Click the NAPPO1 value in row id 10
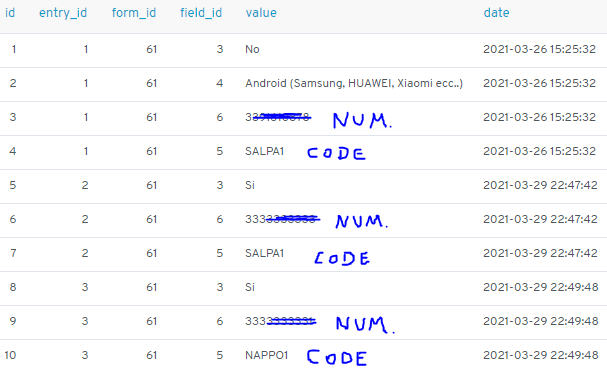The height and width of the screenshot is (371, 607). (267, 355)
